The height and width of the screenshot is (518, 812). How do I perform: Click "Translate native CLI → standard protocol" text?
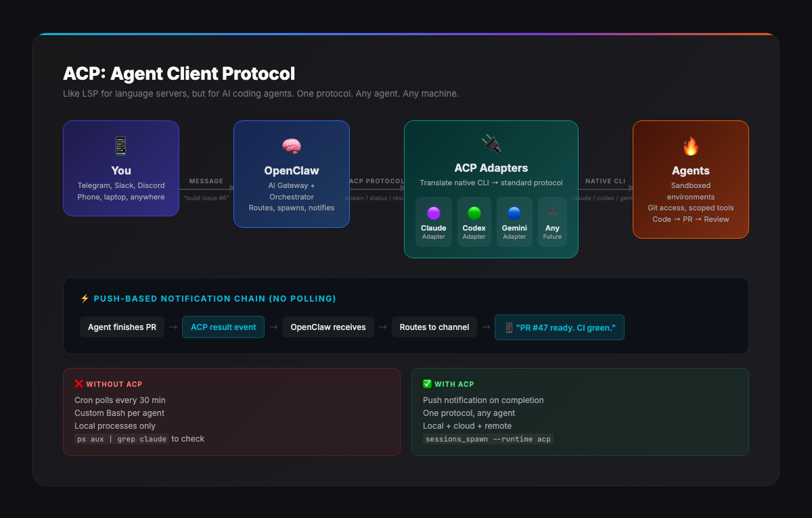point(491,183)
